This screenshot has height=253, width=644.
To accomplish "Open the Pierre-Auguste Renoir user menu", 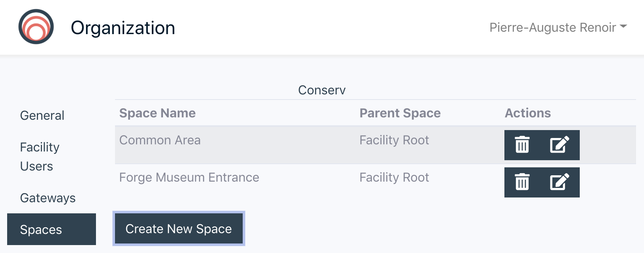I will point(558,27).
